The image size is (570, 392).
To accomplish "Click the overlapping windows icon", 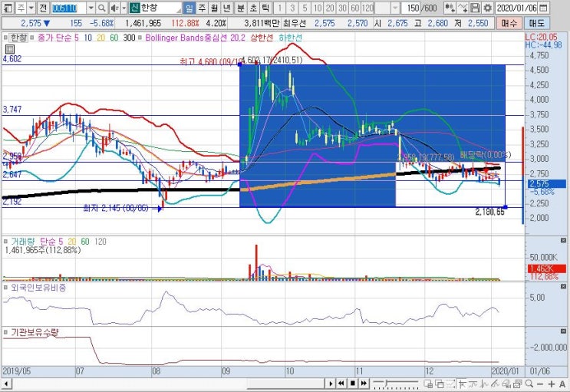I will (x=440, y=384).
